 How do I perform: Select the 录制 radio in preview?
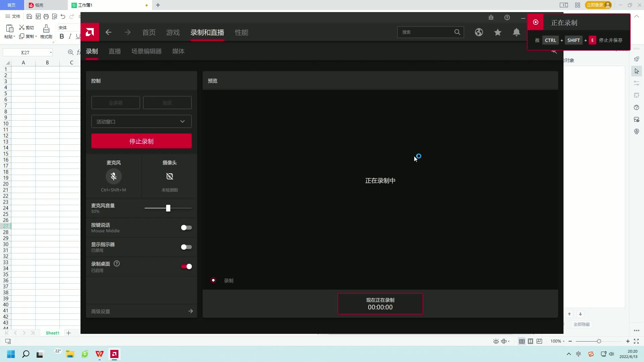tap(213, 280)
